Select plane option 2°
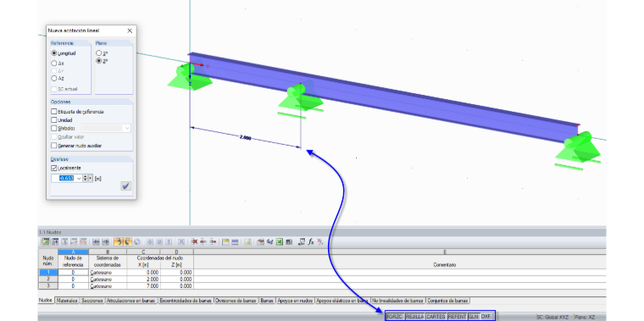644x321 pixels. click(x=98, y=61)
